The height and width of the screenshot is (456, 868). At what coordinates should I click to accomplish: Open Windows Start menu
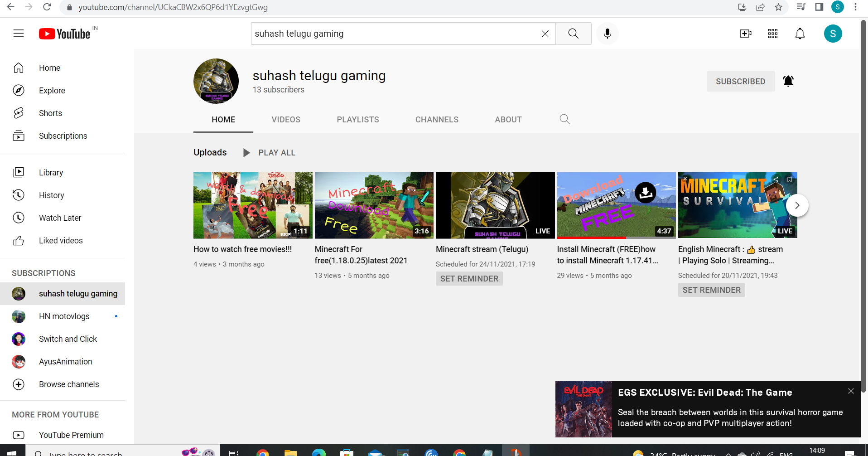pyautogui.click(x=12, y=452)
